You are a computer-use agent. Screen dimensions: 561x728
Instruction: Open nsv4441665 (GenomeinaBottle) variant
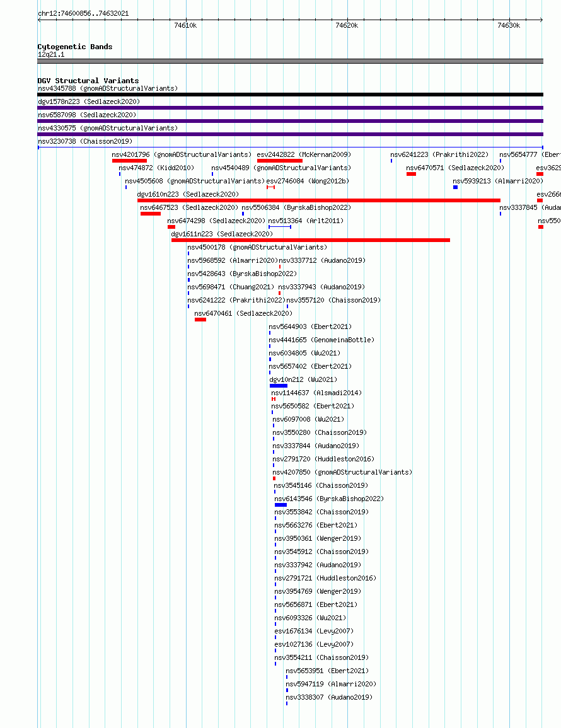tap(321, 340)
